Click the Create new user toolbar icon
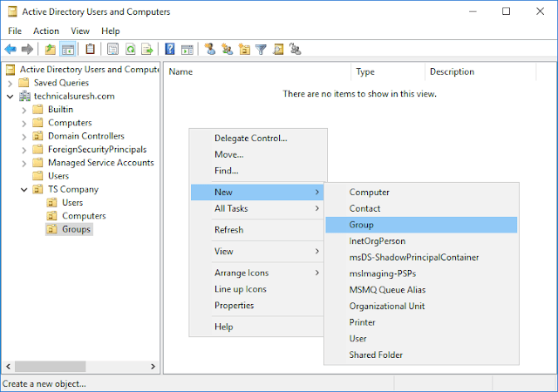The image size is (558, 392). coord(210,49)
